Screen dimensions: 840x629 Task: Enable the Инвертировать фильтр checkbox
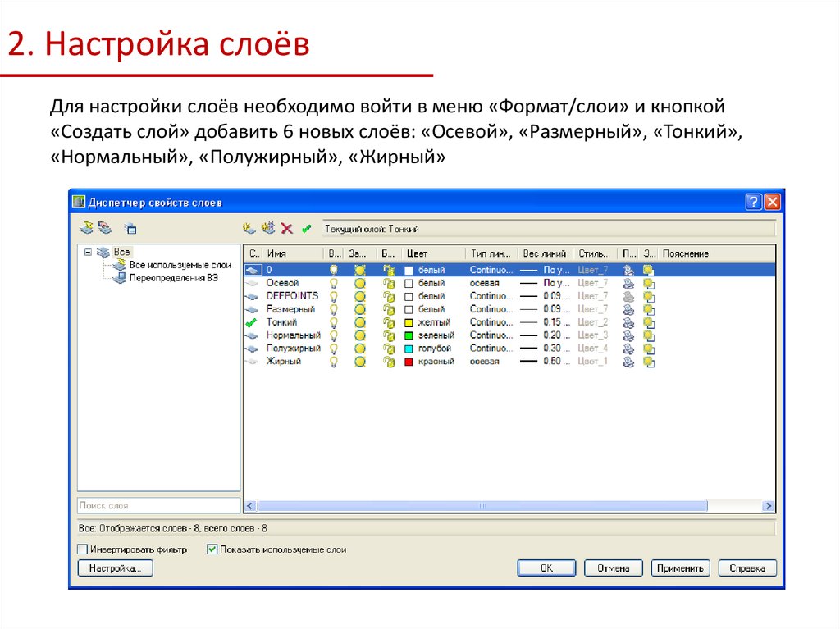[x=82, y=549]
